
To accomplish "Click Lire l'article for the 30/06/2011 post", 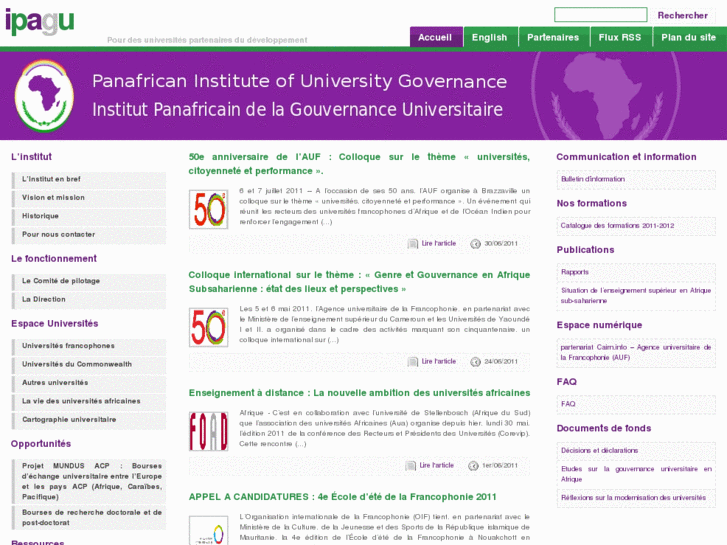I will [439, 244].
